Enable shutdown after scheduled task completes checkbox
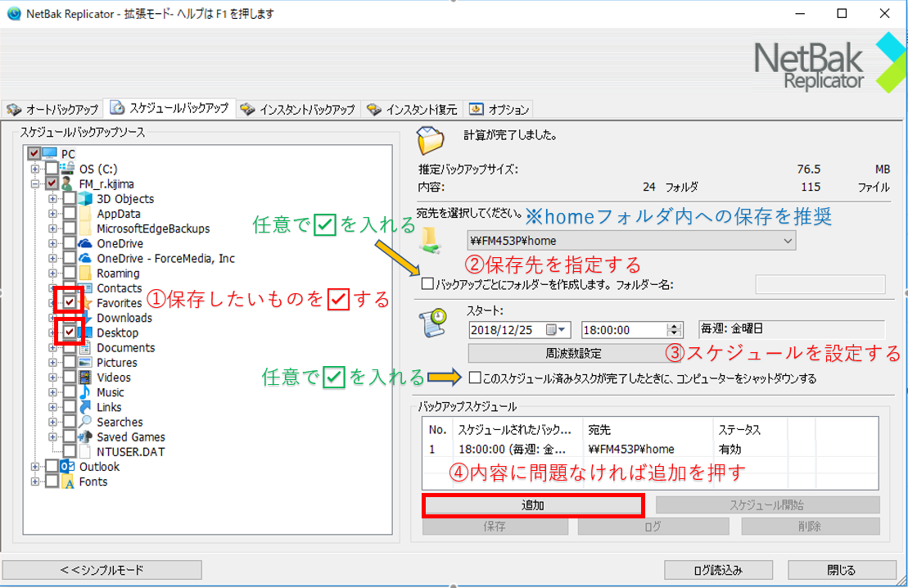The width and height of the screenshot is (908, 588). tap(475, 378)
